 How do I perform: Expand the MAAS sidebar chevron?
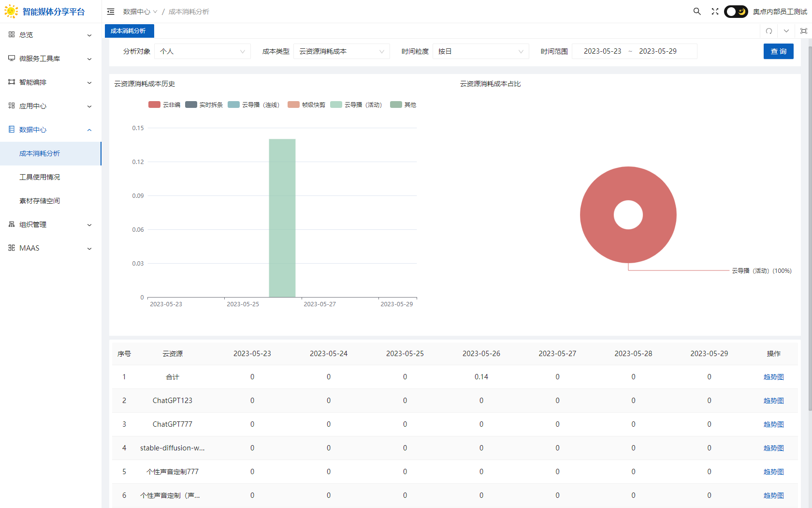pos(89,248)
